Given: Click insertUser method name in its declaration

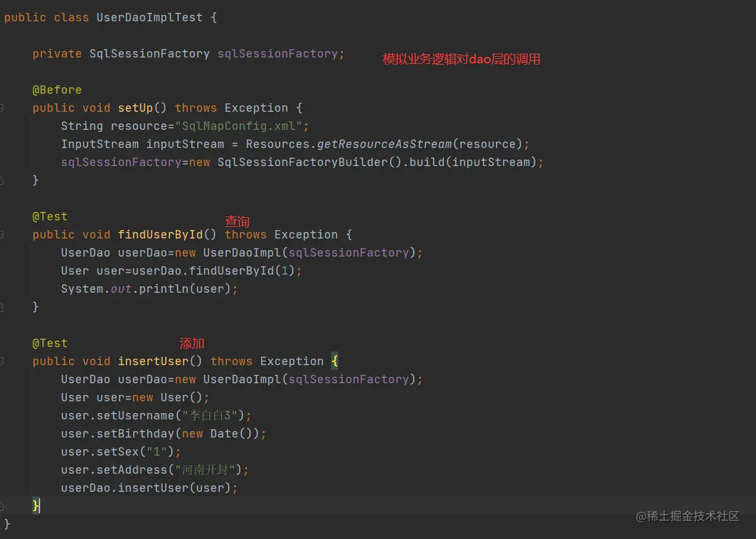Looking at the screenshot, I should pyautogui.click(x=153, y=361).
